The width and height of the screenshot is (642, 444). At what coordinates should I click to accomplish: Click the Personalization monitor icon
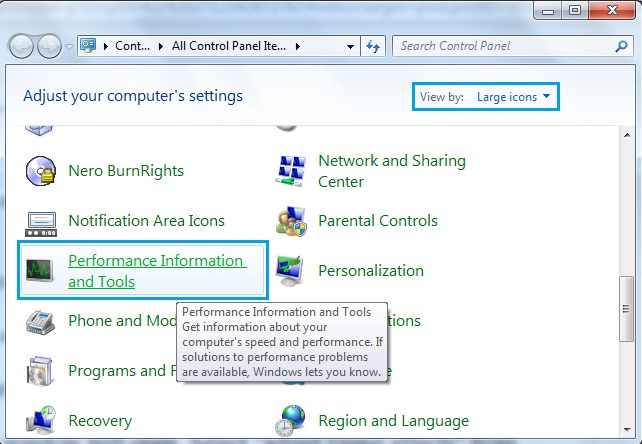pyautogui.click(x=290, y=271)
